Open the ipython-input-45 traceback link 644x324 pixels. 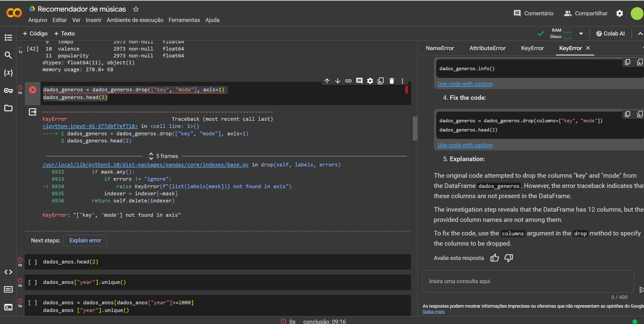tap(90, 126)
